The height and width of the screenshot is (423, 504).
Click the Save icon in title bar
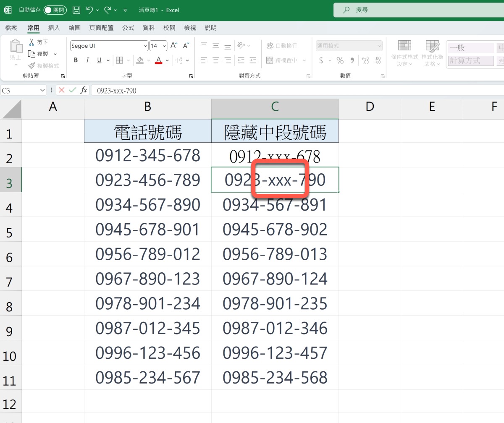coord(76,10)
